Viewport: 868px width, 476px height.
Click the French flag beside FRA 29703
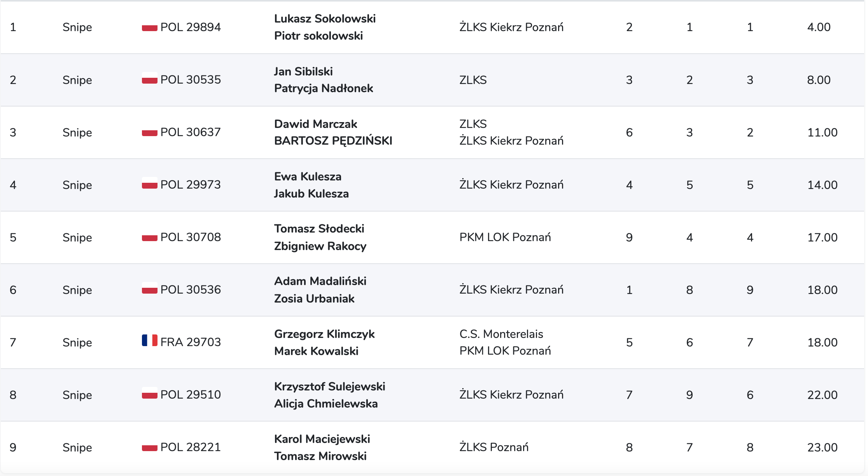click(x=149, y=340)
